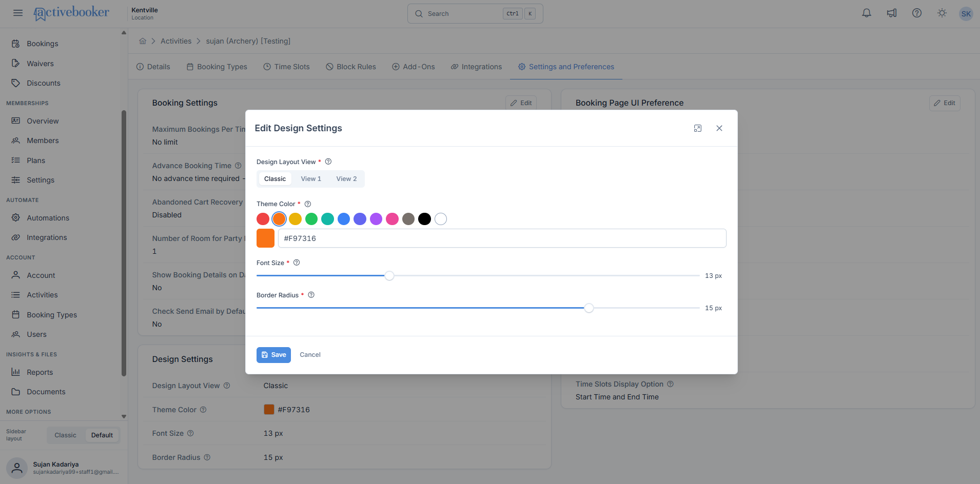Open notifications bell icon

point(867,13)
